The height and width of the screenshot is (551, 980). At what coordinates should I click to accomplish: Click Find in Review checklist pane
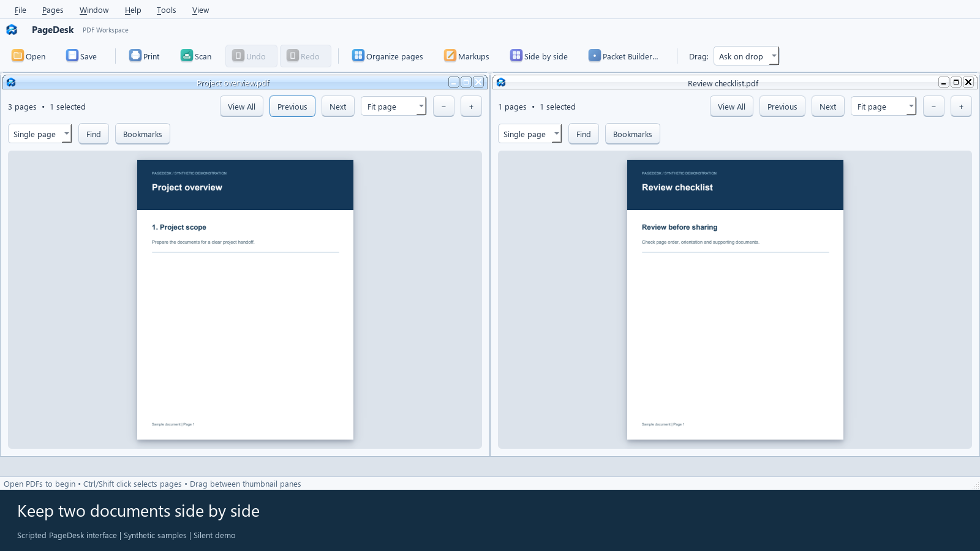[583, 134]
